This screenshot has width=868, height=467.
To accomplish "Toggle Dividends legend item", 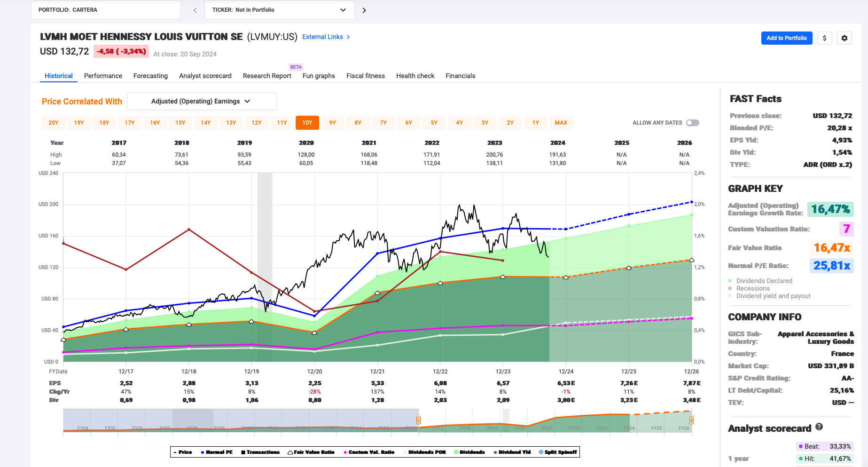I will [x=469, y=452].
